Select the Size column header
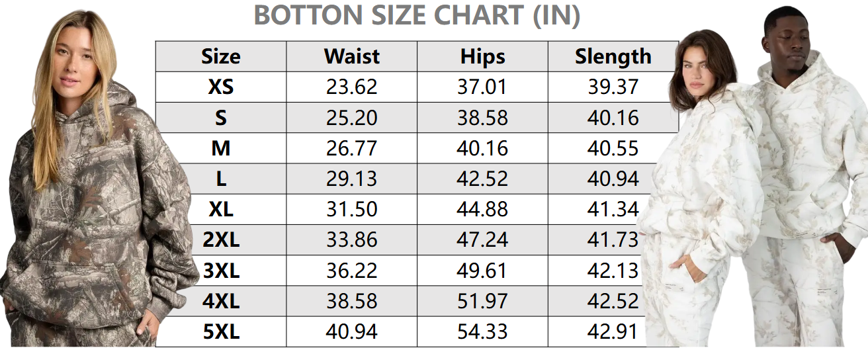The height and width of the screenshot is (348, 868). pos(220,56)
